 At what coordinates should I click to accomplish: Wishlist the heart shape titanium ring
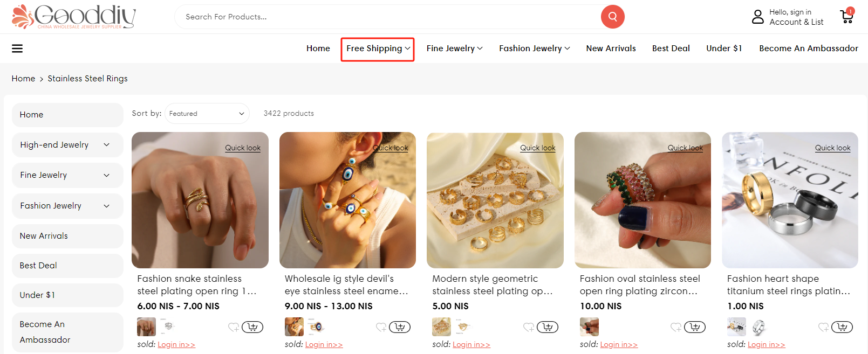pos(823,327)
